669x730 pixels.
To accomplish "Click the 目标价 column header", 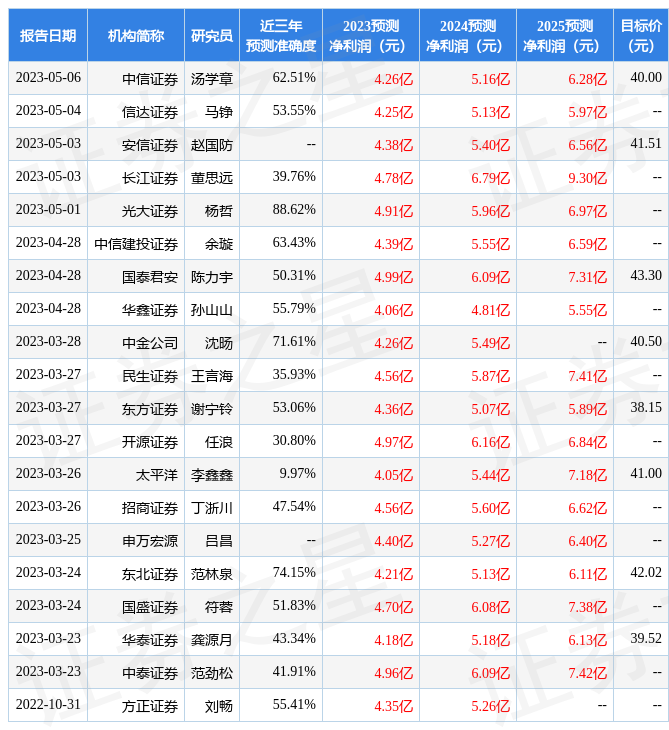I will [641, 36].
